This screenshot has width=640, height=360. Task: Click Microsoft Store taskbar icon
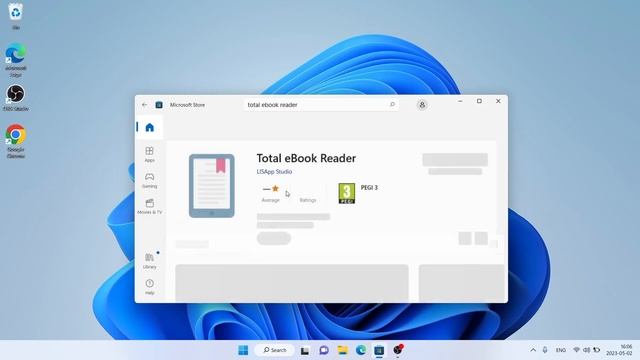pos(379,350)
